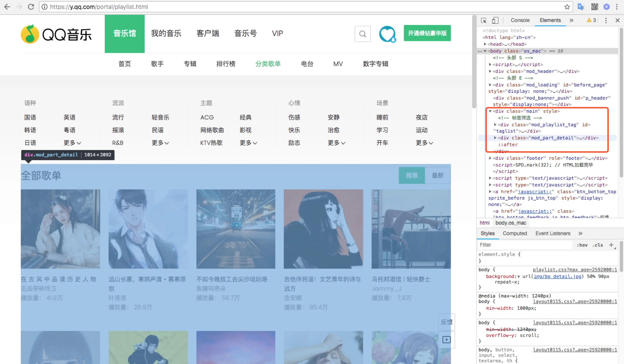Click the purple R extension icon
Image resolution: width=624 pixels, height=364 pixels.
pos(606,7)
